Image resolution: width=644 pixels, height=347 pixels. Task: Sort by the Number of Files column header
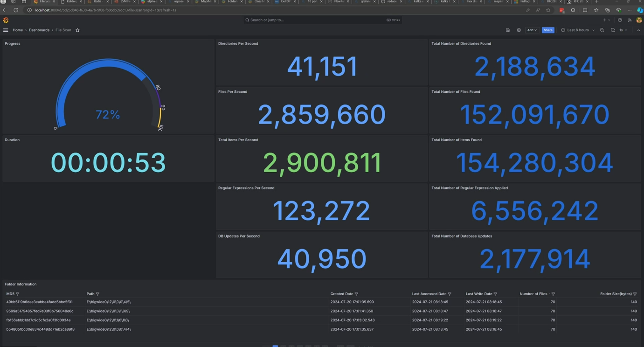533,294
